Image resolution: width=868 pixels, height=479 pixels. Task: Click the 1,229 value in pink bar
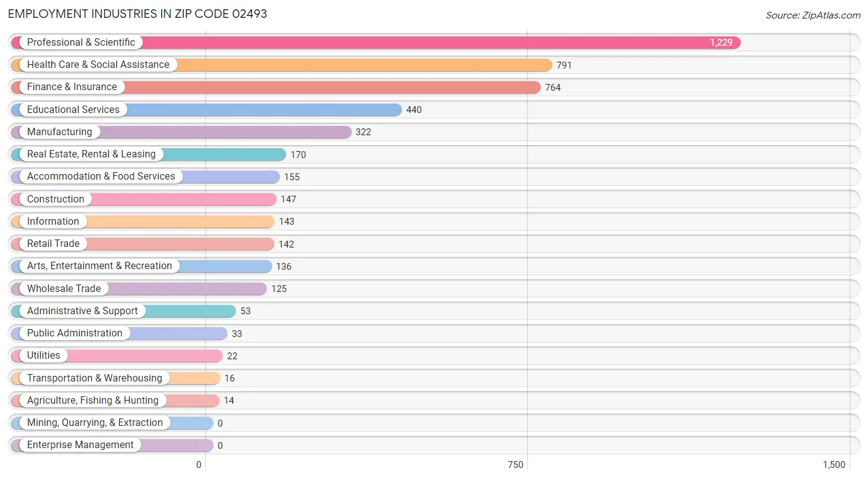721,43
